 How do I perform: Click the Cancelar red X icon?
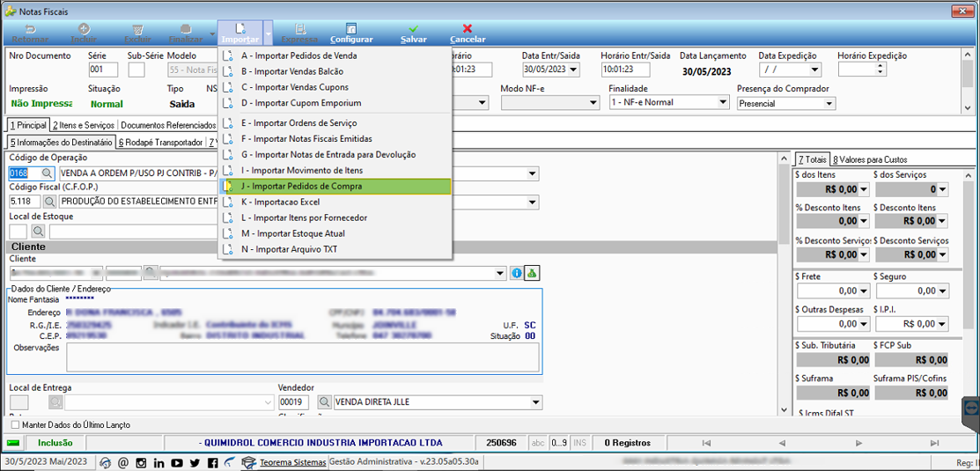pos(467,29)
